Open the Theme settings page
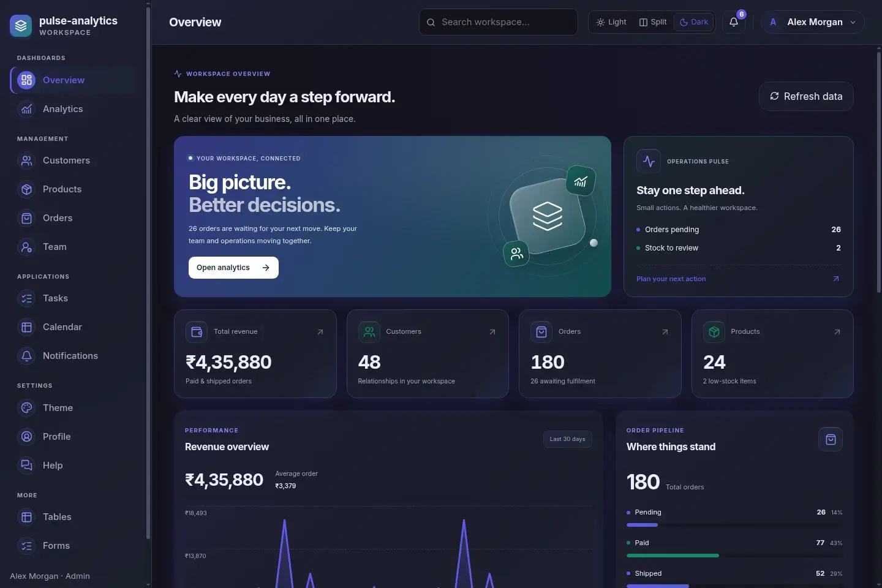 pyautogui.click(x=73, y=408)
